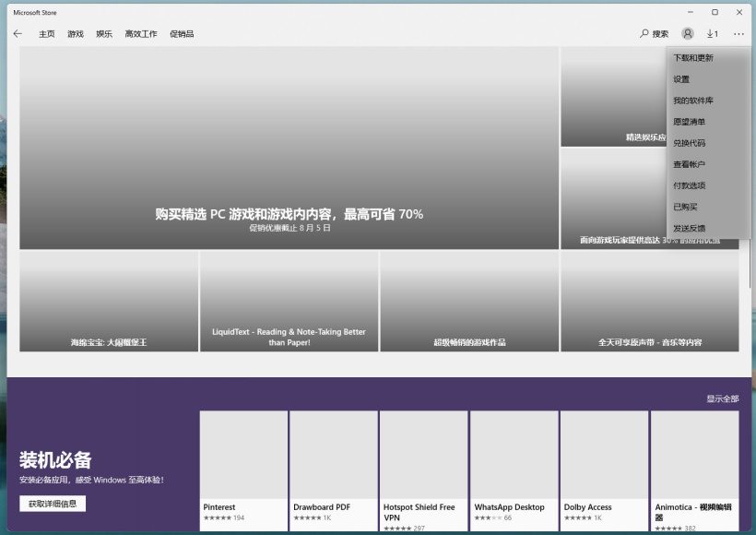Screen dimensions: 756x535
Task: Choose 发送反馈 menu item
Action: pyautogui.click(x=689, y=228)
